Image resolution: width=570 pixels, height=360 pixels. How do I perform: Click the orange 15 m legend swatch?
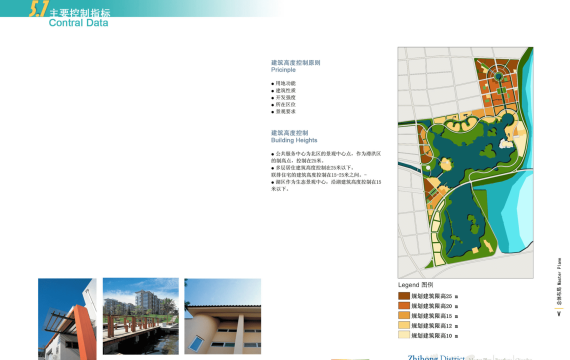click(404, 316)
